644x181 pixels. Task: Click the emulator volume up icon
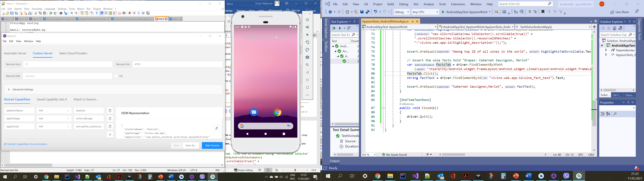coord(308,27)
